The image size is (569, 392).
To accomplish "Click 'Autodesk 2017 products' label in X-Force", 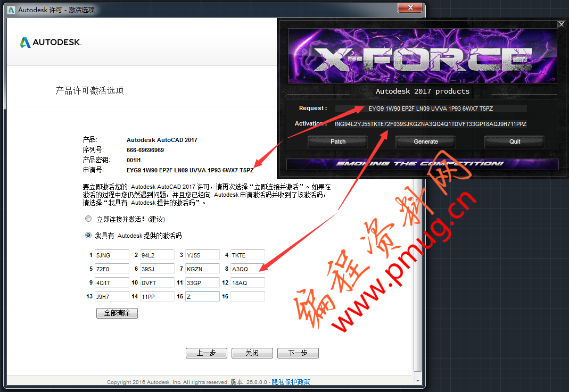I will coord(423,91).
